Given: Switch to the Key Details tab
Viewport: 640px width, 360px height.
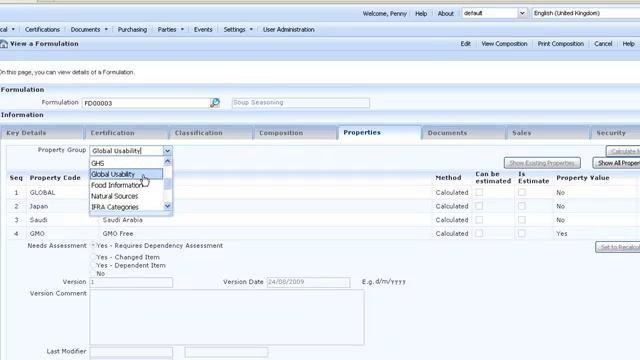Looking at the screenshot, I should pyautogui.click(x=42, y=133).
